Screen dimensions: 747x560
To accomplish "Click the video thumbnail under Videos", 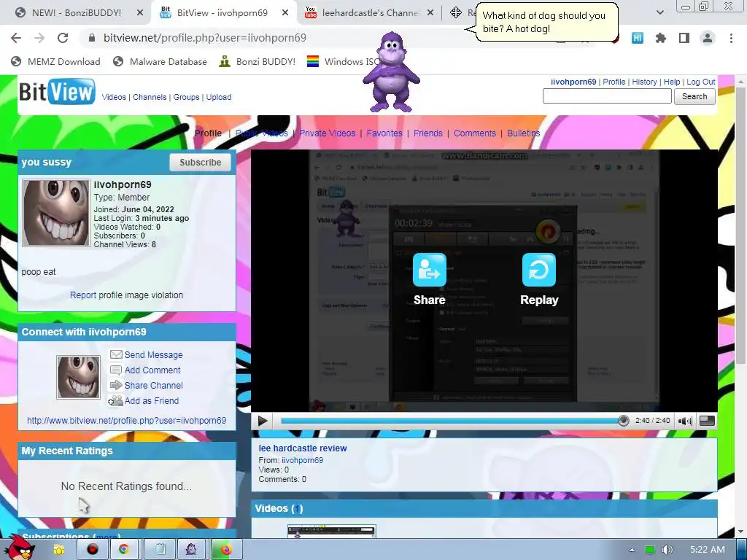I will point(332,532).
